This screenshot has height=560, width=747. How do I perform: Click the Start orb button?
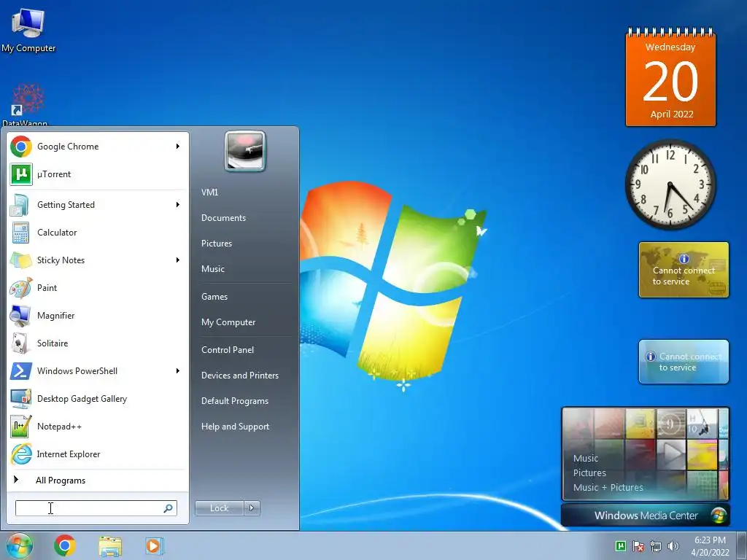tap(20, 546)
